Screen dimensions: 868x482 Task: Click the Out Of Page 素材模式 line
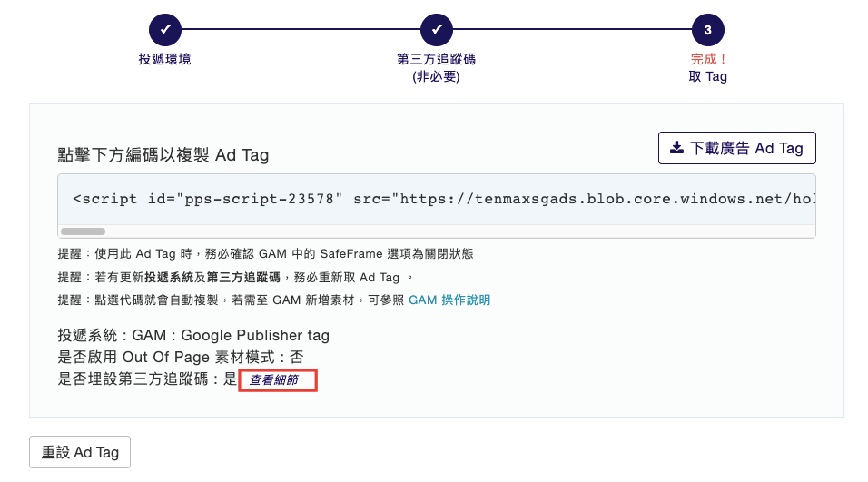(181, 357)
